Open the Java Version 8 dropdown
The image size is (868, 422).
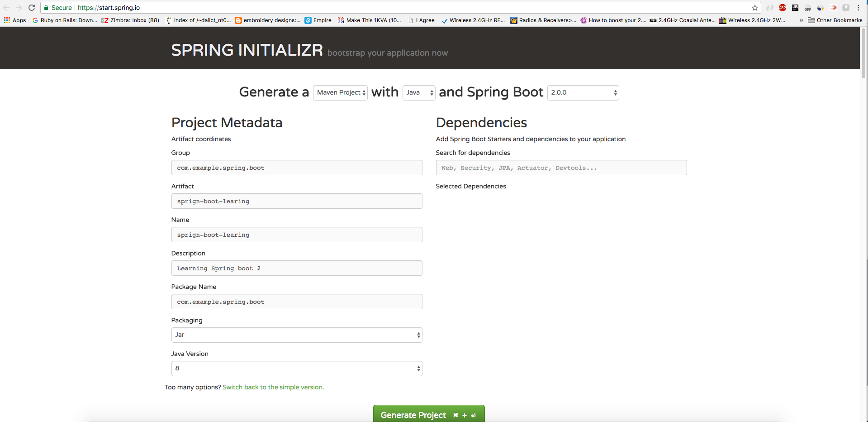(x=297, y=369)
